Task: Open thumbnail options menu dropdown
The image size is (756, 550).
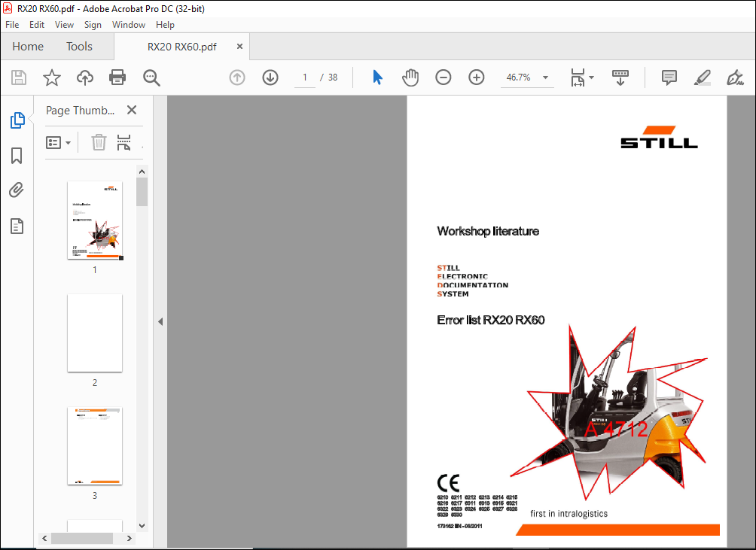Action: pos(58,142)
